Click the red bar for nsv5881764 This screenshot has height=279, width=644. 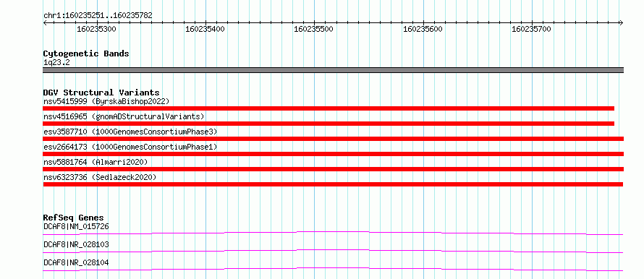333,169
